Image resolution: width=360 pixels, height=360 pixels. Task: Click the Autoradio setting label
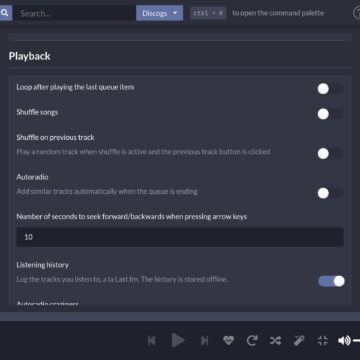[x=32, y=177]
